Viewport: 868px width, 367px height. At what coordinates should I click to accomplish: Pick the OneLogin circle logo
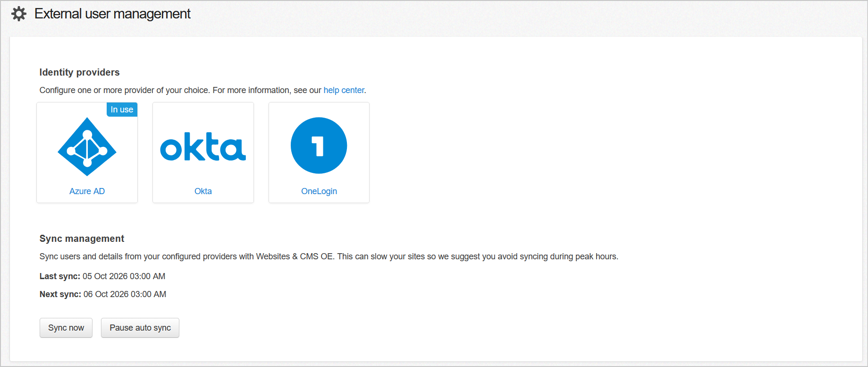coord(319,145)
